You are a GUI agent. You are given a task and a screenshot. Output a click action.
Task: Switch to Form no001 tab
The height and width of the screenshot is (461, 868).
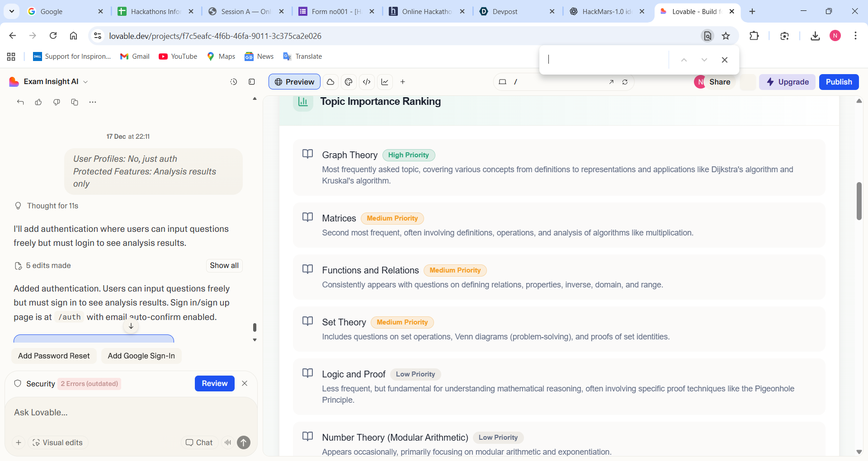point(336,11)
